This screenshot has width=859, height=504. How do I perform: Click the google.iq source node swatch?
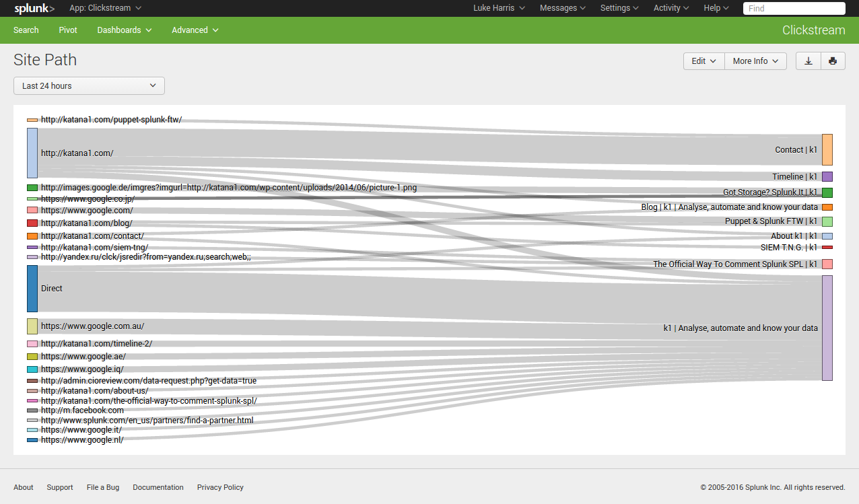[32, 369]
